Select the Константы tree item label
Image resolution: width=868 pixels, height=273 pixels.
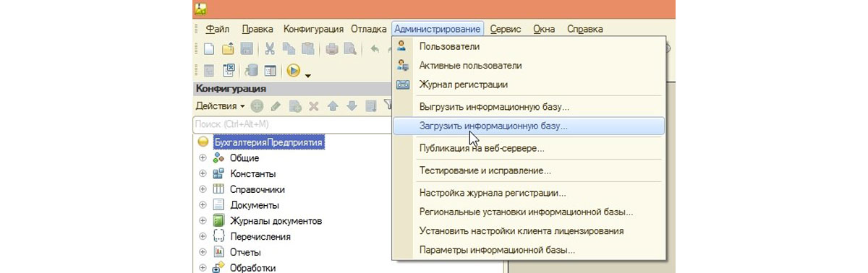253,174
